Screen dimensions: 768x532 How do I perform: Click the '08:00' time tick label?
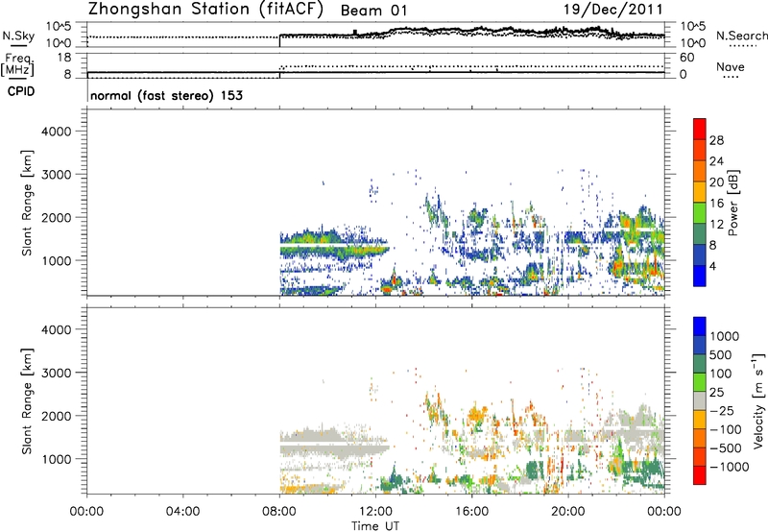click(x=279, y=512)
